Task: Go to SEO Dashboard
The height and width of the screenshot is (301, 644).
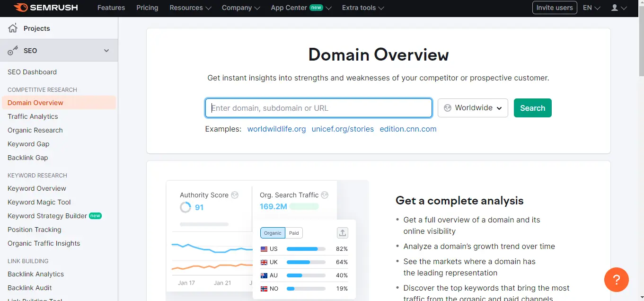Action: (x=32, y=72)
